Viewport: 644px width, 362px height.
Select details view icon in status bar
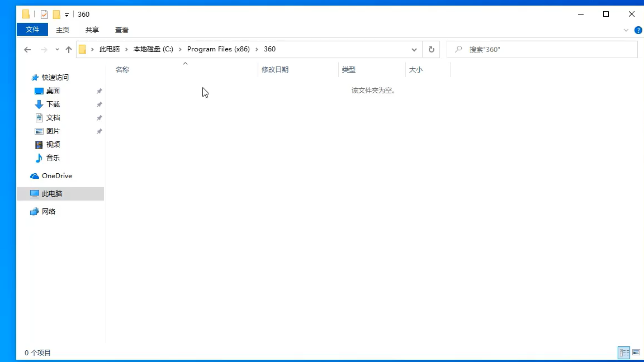pyautogui.click(x=624, y=353)
